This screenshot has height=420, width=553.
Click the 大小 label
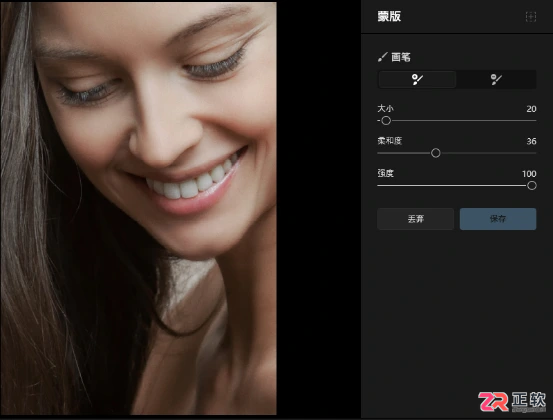pos(385,108)
